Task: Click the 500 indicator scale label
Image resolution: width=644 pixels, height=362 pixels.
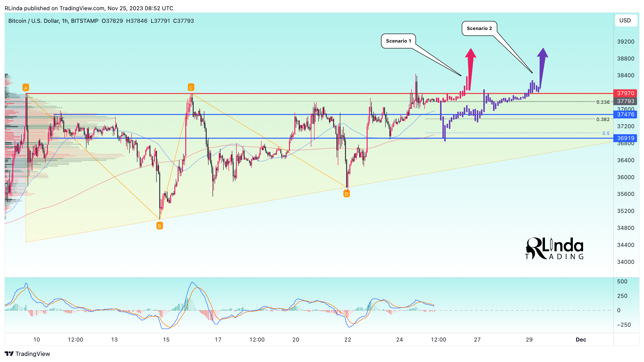Action: click(x=622, y=282)
